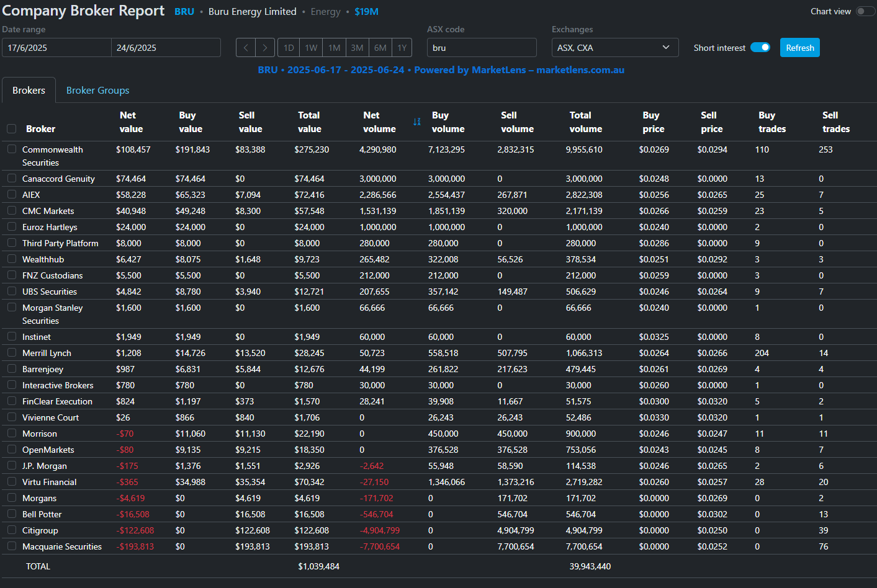This screenshot has width=877, height=588.
Task: Click the OpenMarkets broker name
Action: 48,450
